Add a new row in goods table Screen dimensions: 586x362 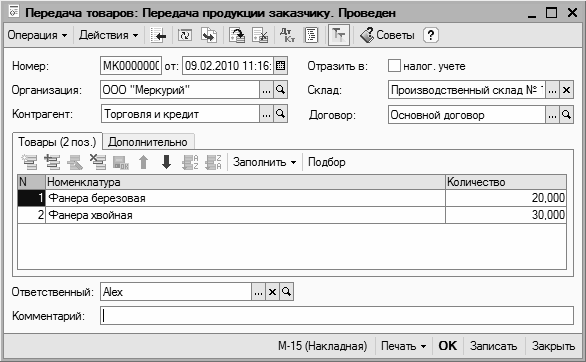tap(29, 163)
